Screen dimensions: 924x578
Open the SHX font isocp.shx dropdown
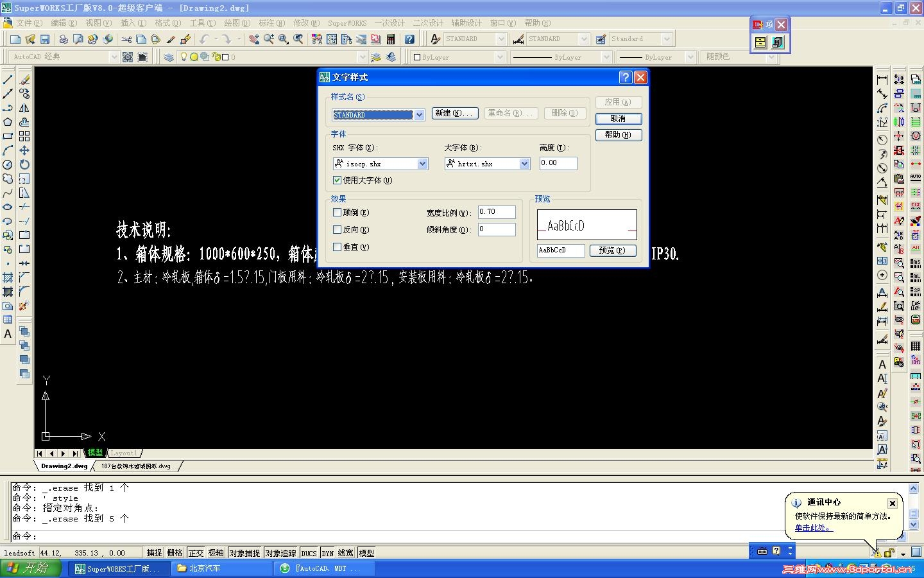tap(423, 164)
